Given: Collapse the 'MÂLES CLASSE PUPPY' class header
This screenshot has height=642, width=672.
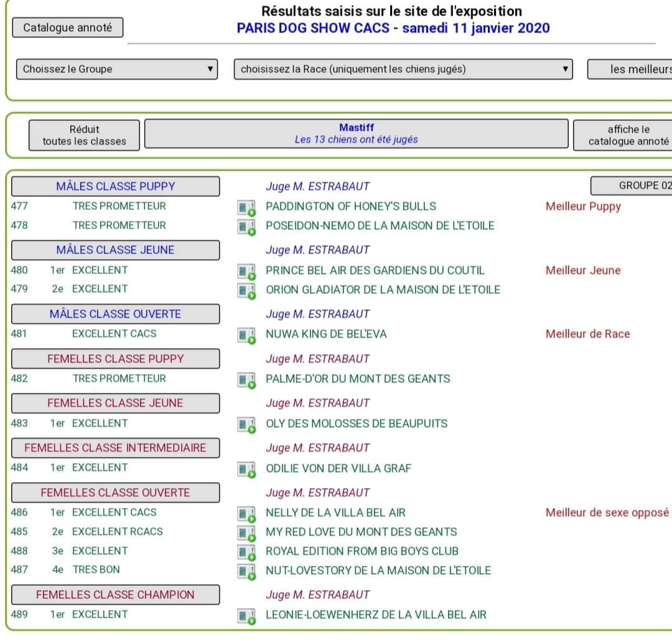Looking at the screenshot, I should 116,186.
